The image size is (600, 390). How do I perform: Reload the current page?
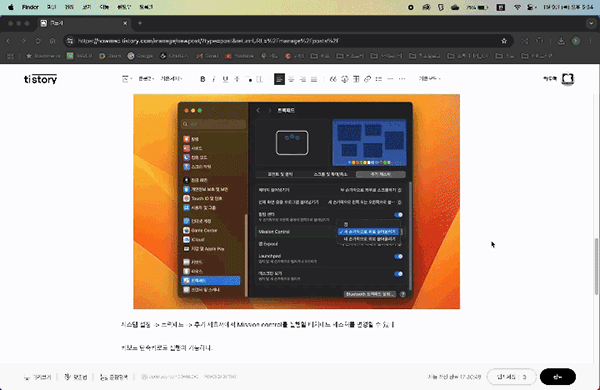pyautogui.click(x=38, y=41)
